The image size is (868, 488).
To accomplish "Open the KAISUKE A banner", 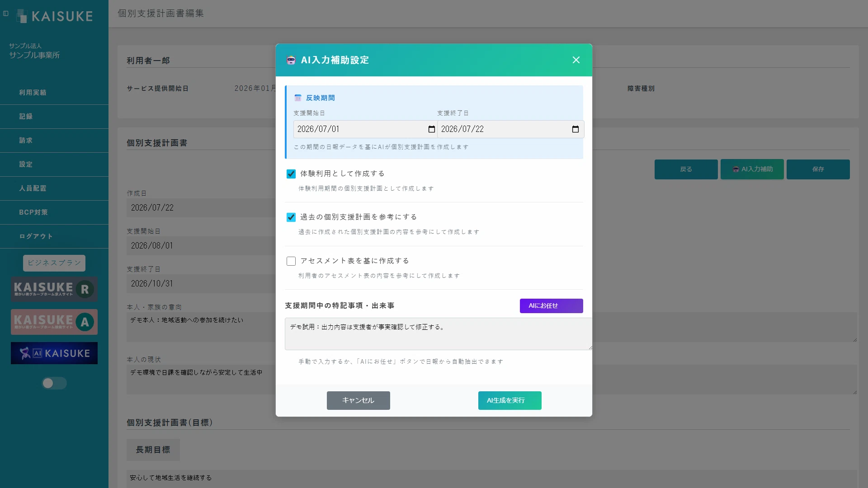I will click(x=54, y=322).
